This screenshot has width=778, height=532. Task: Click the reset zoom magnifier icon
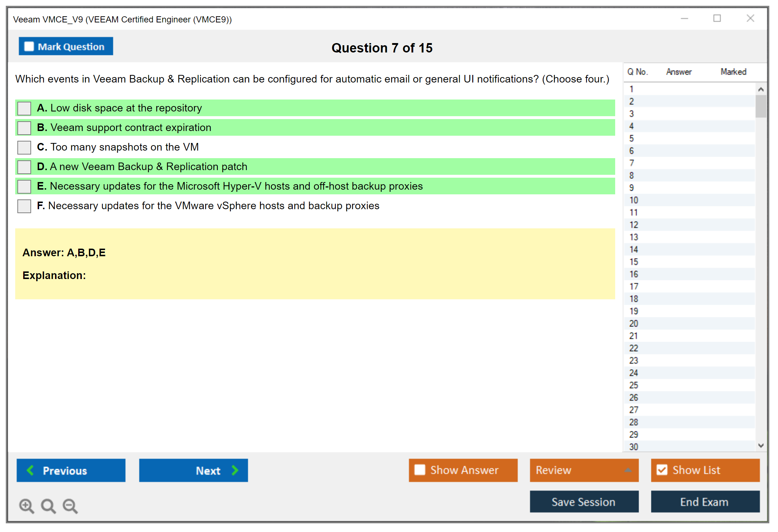click(x=48, y=506)
